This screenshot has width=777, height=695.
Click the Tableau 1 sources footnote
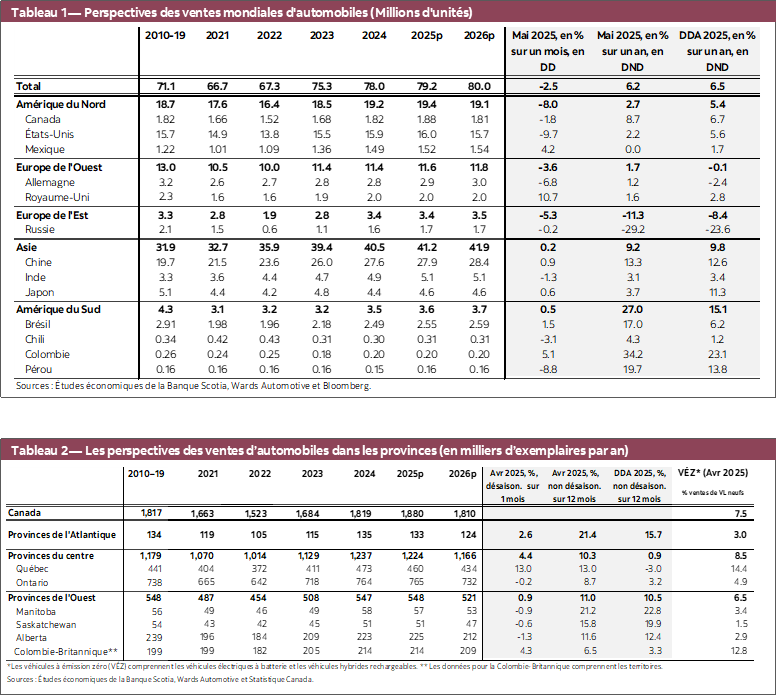(193, 386)
